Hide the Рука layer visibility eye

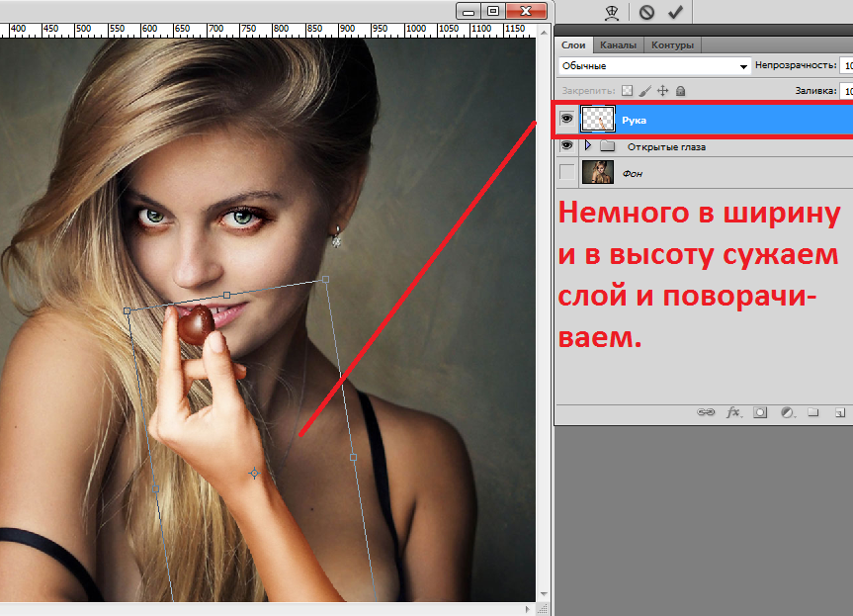pos(566,118)
